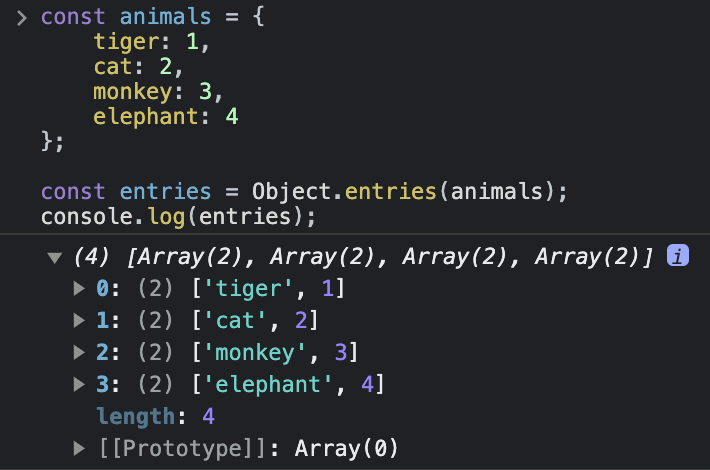
Task: Click the 'cat' key in the code
Action: 113,67
